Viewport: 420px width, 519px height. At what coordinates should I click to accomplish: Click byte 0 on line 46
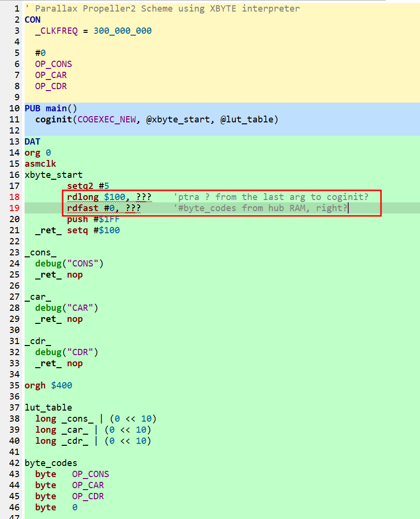(56, 508)
